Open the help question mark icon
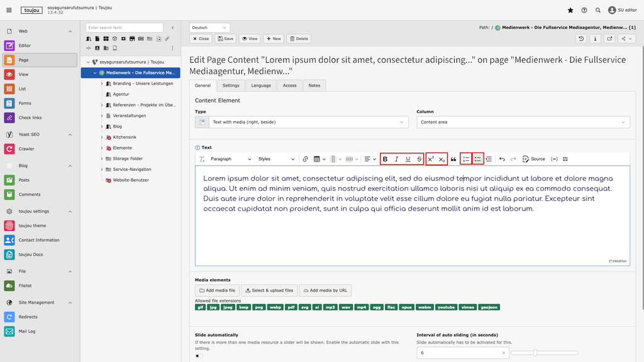The width and height of the screenshot is (644, 362). click(584, 10)
